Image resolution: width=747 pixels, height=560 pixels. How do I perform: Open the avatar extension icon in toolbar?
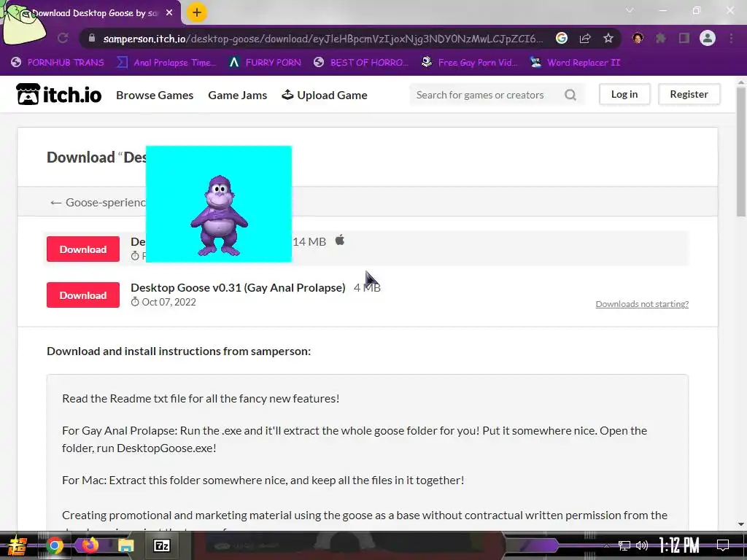pyautogui.click(x=638, y=38)
